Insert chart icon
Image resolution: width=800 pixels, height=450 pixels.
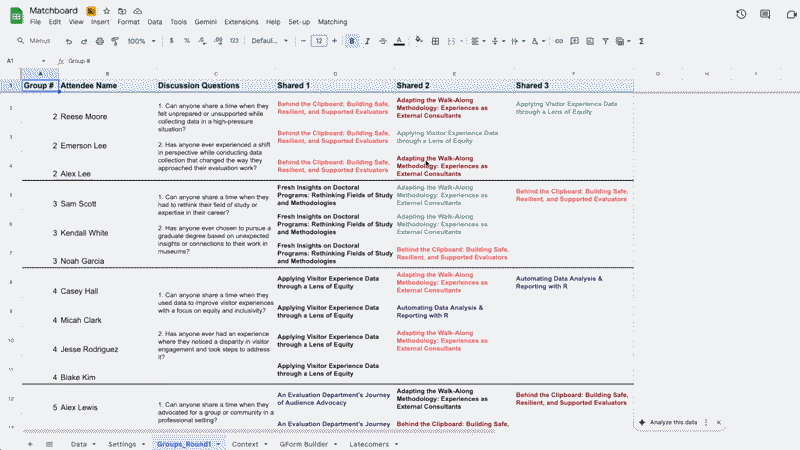point(590,41)
